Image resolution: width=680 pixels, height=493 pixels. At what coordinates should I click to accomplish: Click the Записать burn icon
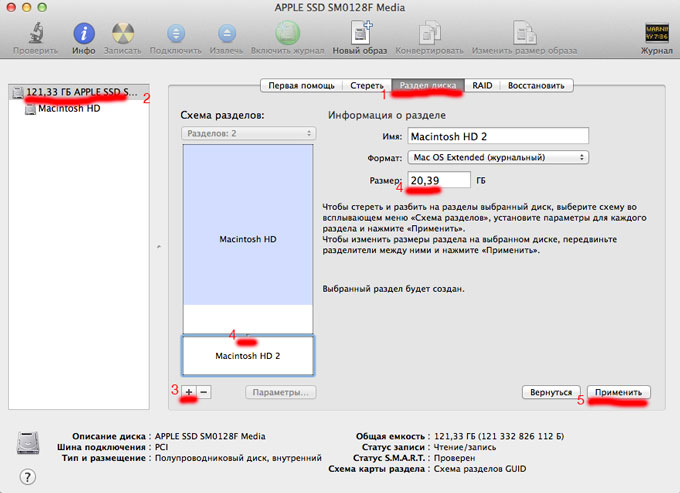tap(123, 33)
